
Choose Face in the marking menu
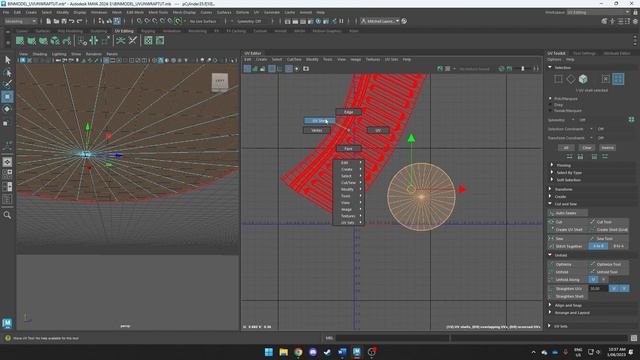pos(348,149)
